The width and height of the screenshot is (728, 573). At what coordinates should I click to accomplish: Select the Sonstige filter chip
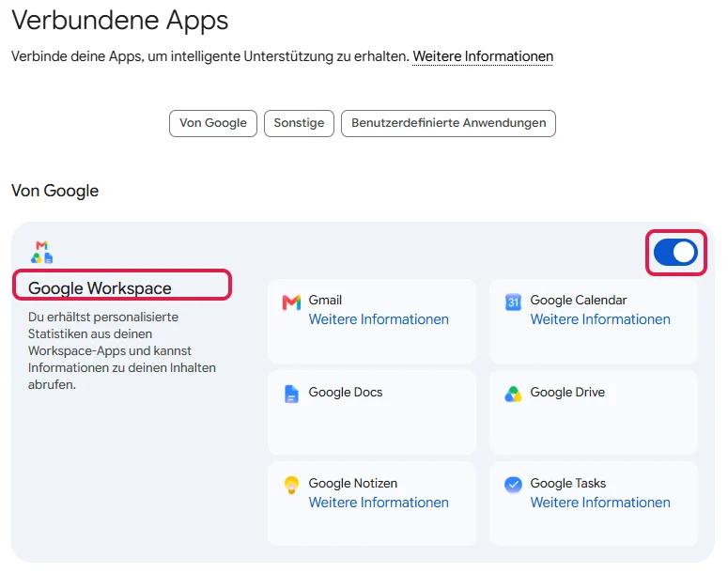(x=299, y=123)
